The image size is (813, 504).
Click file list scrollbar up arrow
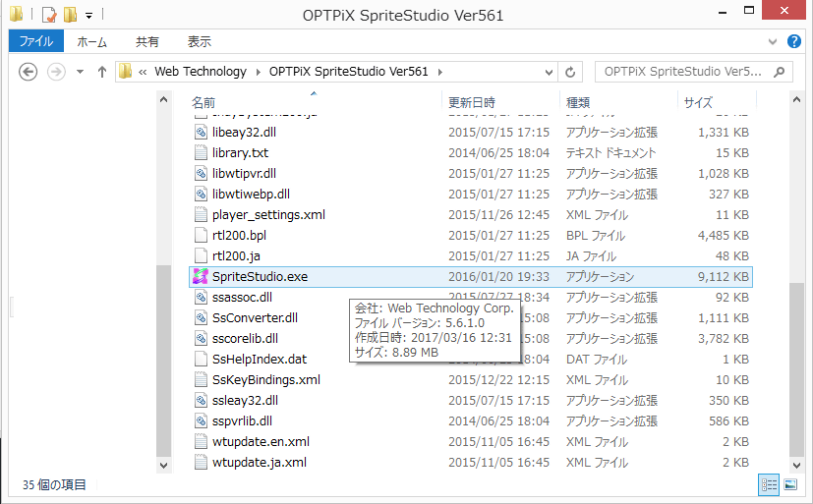(x=796, y=99)
